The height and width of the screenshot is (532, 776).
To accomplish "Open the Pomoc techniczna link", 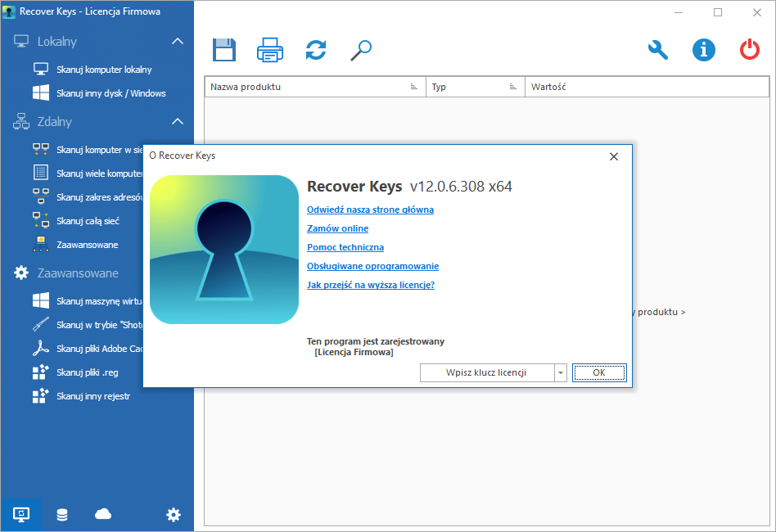I will pos(345,247).
